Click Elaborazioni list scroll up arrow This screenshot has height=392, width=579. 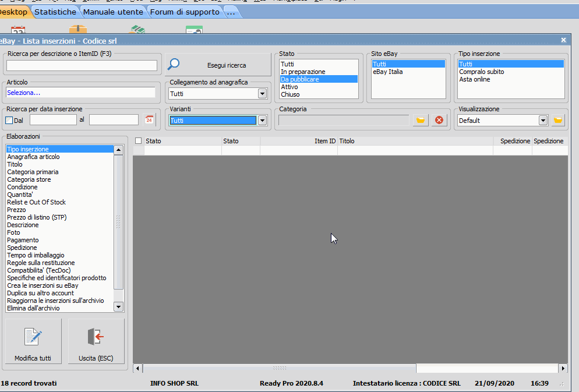pyautogui.click(x=118, y=150)
